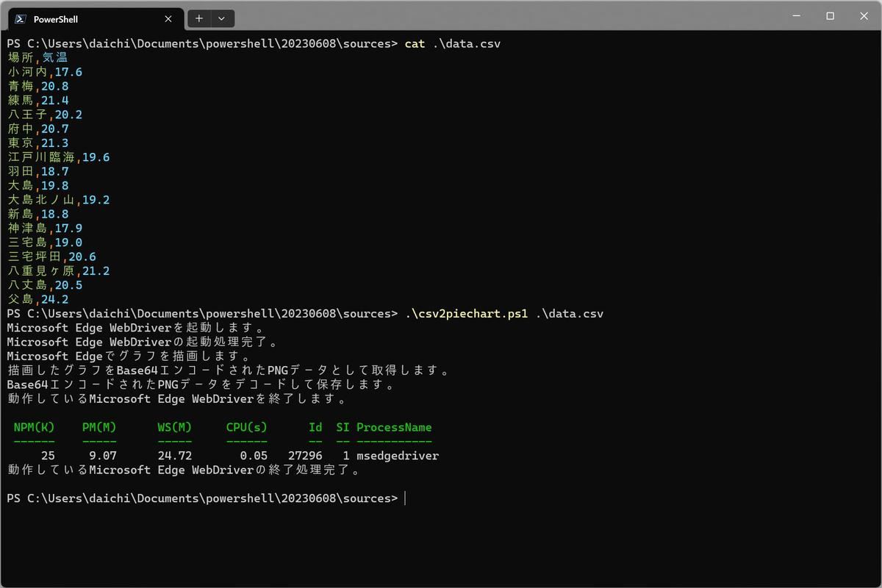Click the 'ProcessName' column header

(x=394, y=427)
